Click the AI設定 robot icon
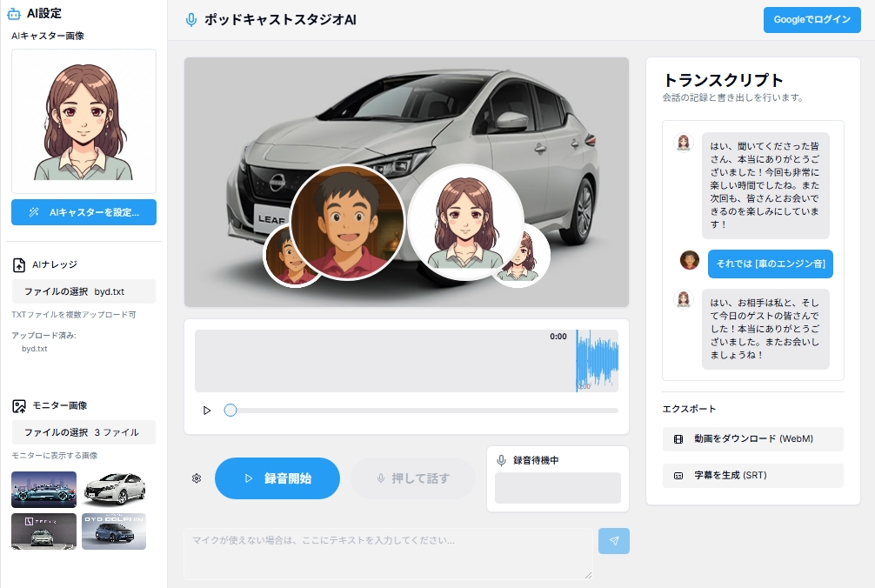Viewport: 875px width, 588px height. point(14,14)
